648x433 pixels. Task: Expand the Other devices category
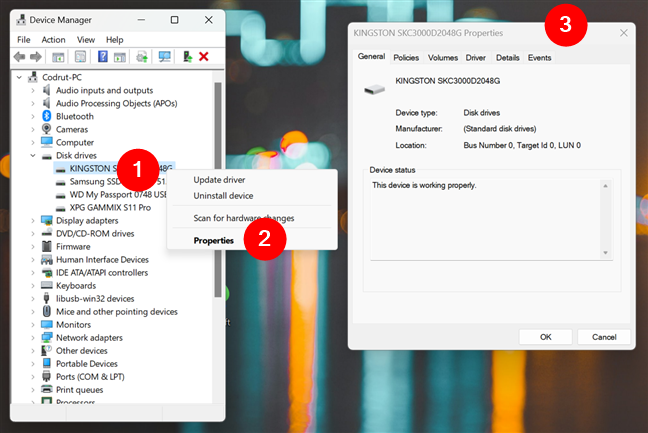33,350
